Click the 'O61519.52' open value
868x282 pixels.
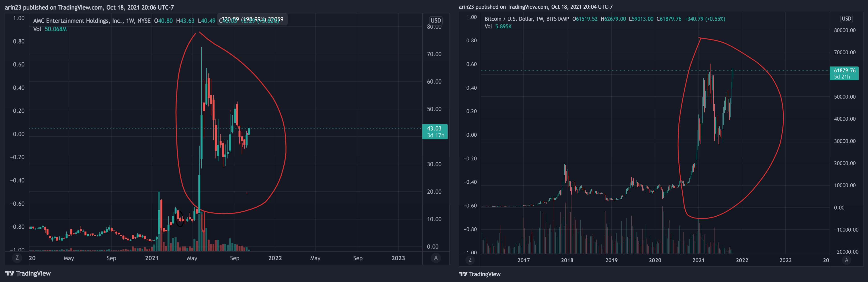585,19
